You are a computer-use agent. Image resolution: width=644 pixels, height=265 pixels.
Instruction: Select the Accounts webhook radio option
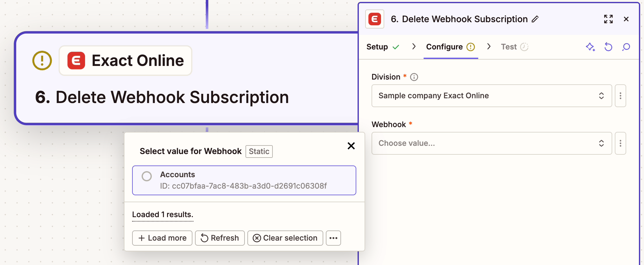pyautogui.click(x=147, y=176)
